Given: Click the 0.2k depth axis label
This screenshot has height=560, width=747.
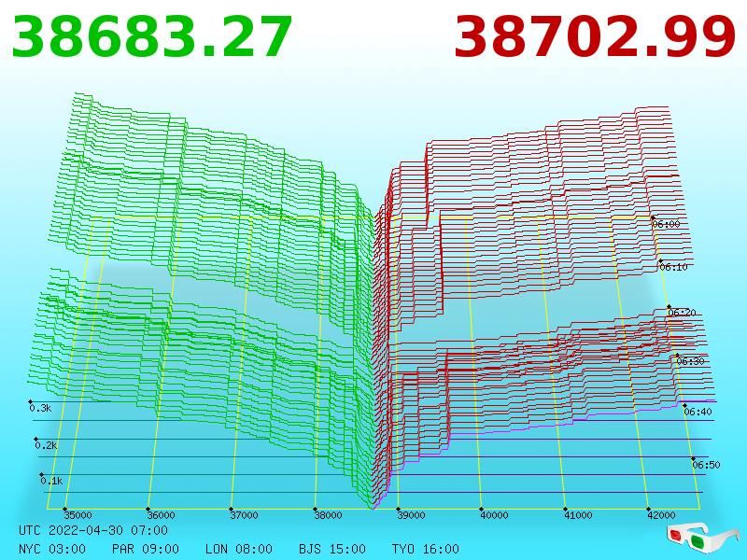Looking at the screenshot, I should tap(46, 446).
